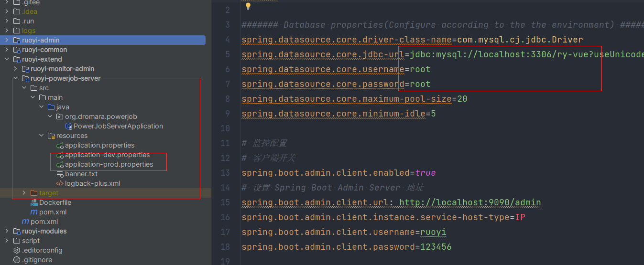Expand the .idea folder
The width and height of the screenshot is (644, 265).
[x=7, y=11]
